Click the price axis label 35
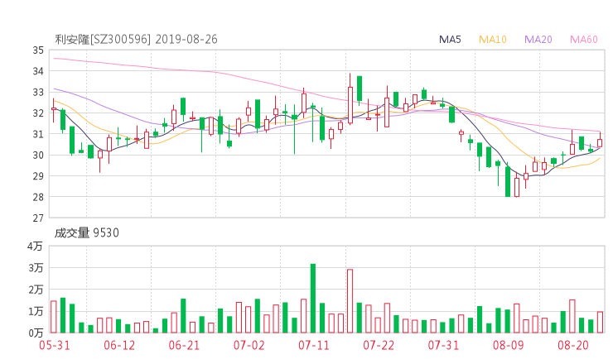The image size is (613, 364). tap(38, 50)
